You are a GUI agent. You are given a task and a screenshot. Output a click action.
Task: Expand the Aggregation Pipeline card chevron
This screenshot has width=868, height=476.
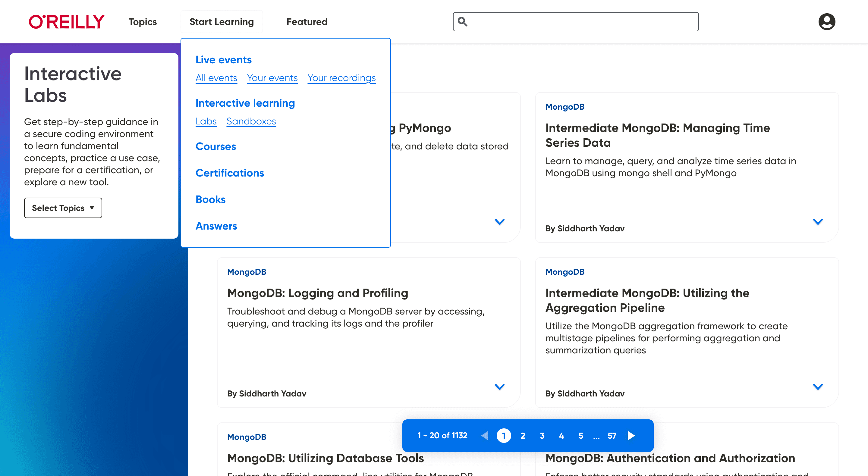pyautogui.click(x=818, y=387)
